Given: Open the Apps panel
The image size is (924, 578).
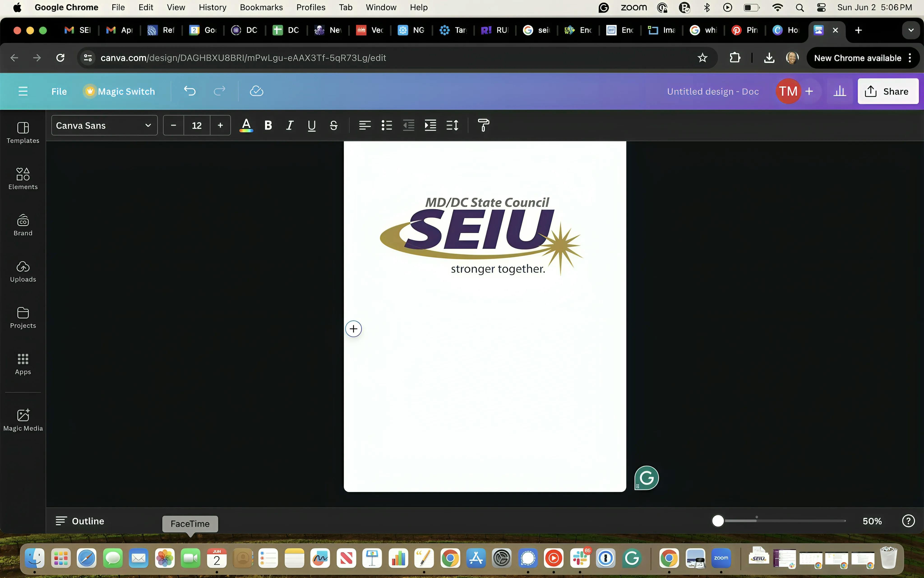Looking at the screenshot, I should point(23,364).
